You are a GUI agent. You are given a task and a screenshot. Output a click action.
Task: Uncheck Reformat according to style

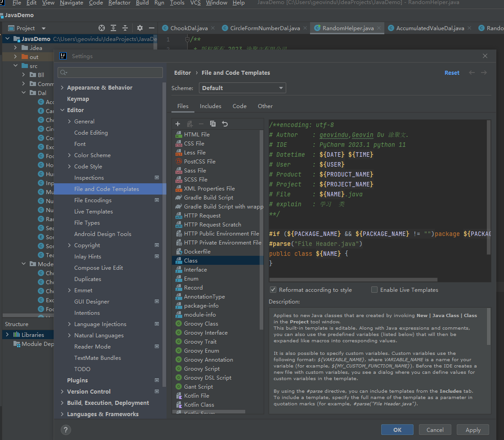(x=273, y=290)
